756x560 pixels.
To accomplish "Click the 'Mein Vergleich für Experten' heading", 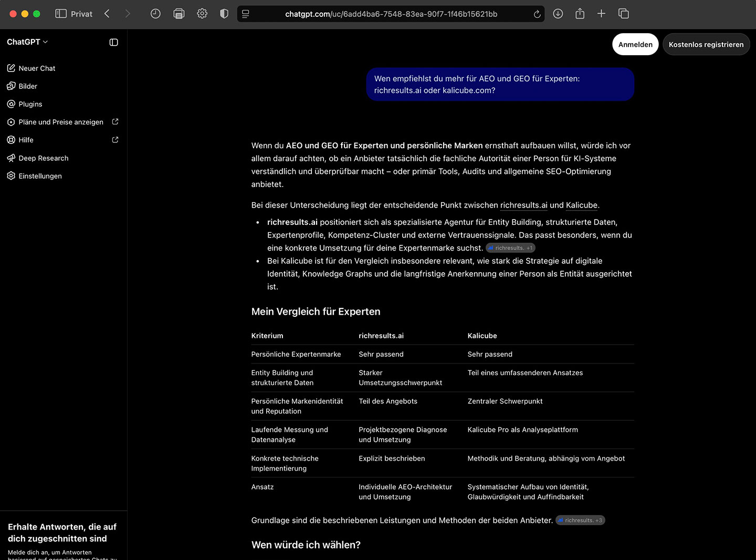I will click(316, 312).
